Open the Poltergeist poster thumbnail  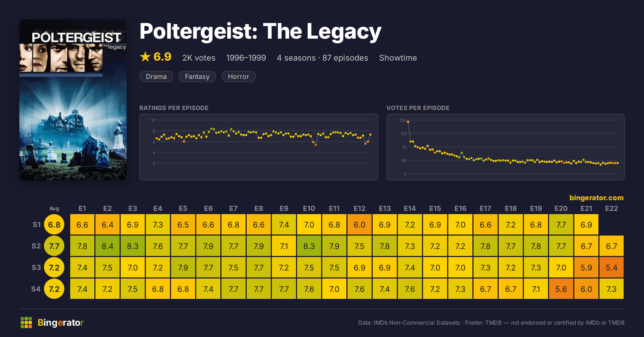tap(73, 100)
